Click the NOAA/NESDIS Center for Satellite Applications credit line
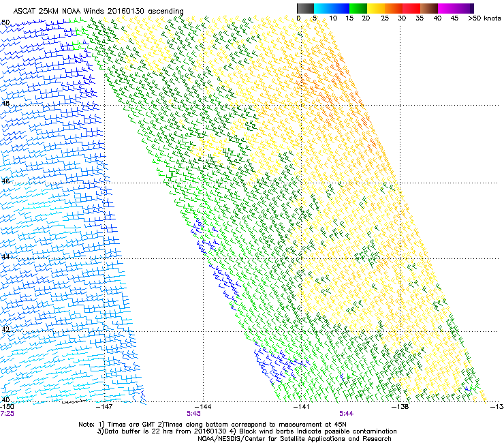The width and height of the screenshot is (504, 443). coord(294,439)
